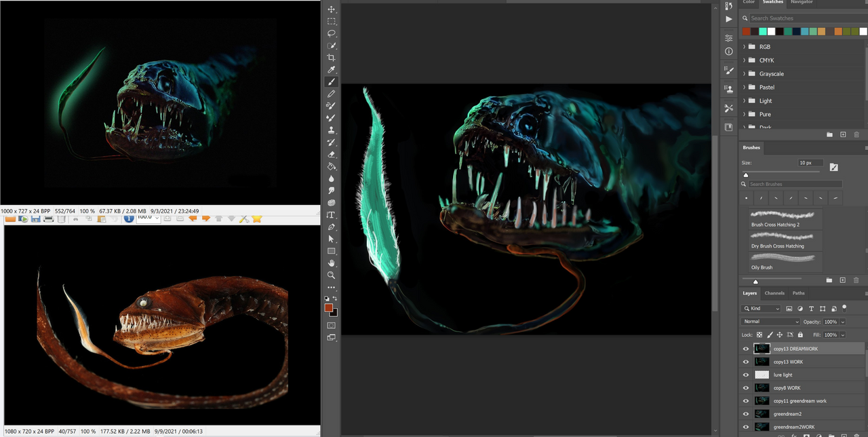The height and width of the screenshot is (437, 868).
Task: Switch to the Navigator tab
Action: (802, 2)
